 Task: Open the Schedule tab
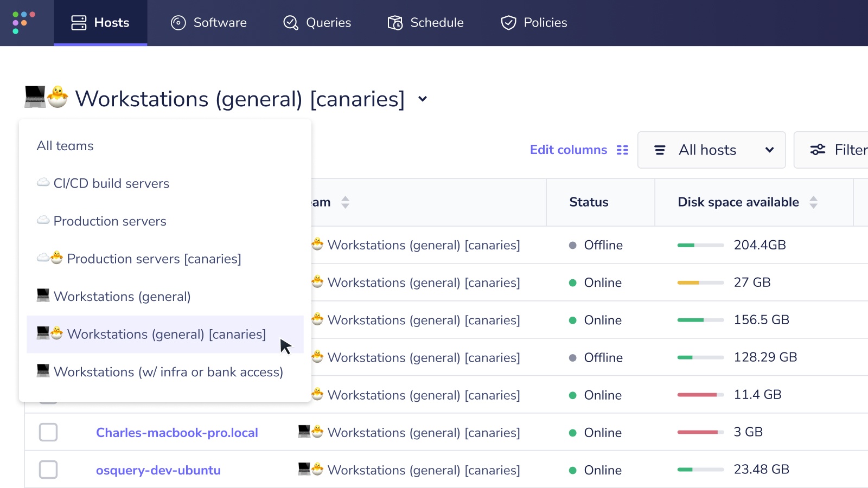pyautogui.click(x=426, y=23)
